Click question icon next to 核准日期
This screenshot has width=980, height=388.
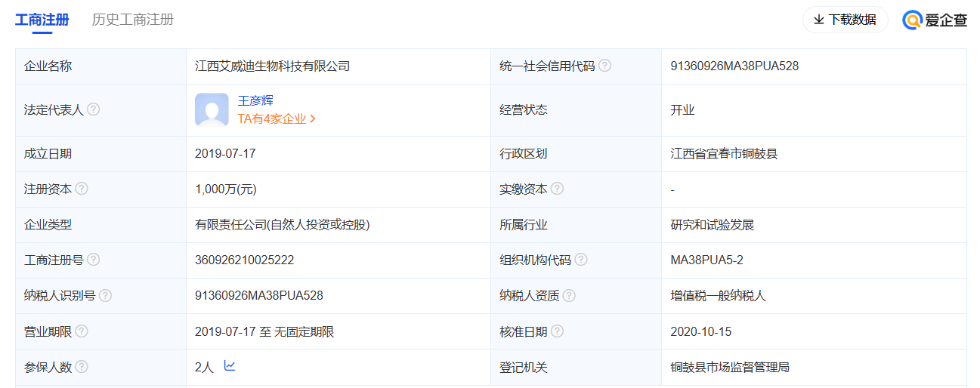click(x=557, y=331)
